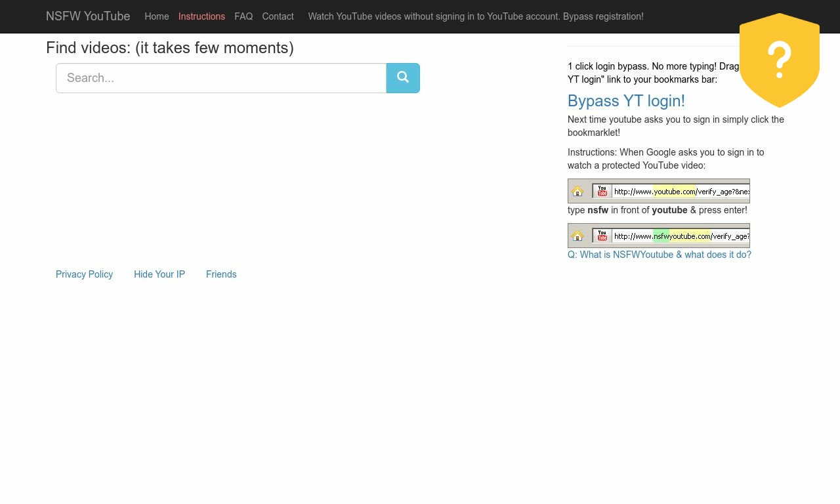The height and width of the screenshot is (504, 840).
Task: Open the Instructions menu item
Action: [x=201, y=16]
